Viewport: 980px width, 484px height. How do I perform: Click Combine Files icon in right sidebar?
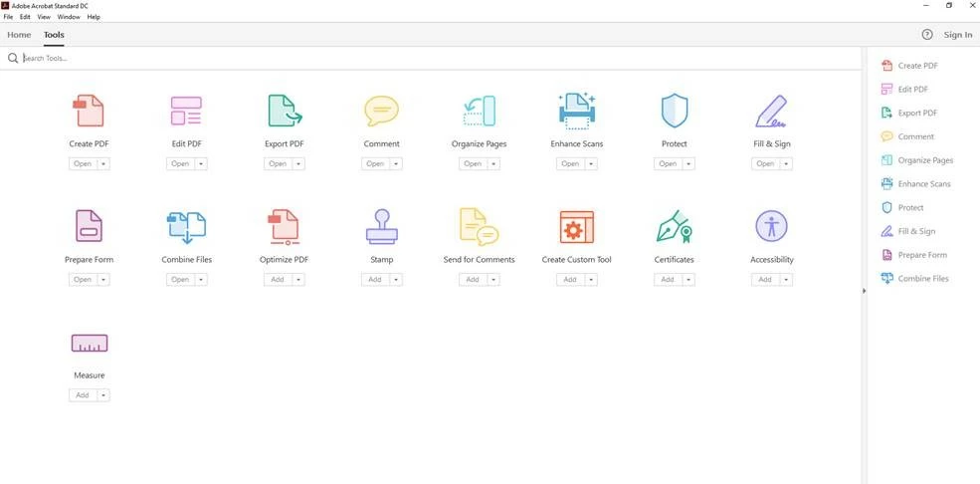(886, 278)
